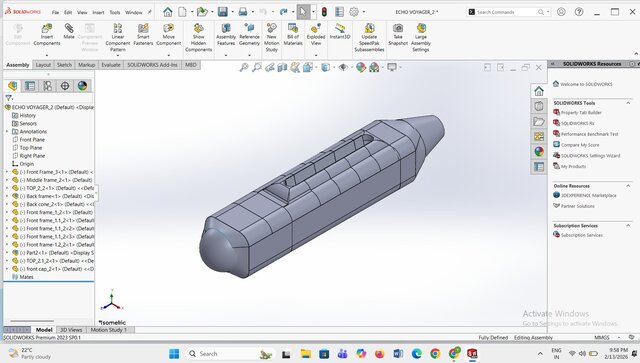Click Insert Components in the ribbon
The height and width of the screenshot is (363, 640).
[x=47, y=34]
